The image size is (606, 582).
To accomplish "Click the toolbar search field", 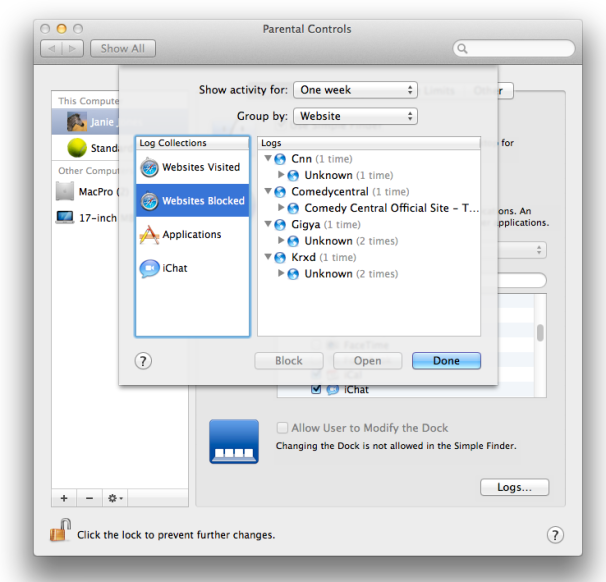I will tap(514, 49).
